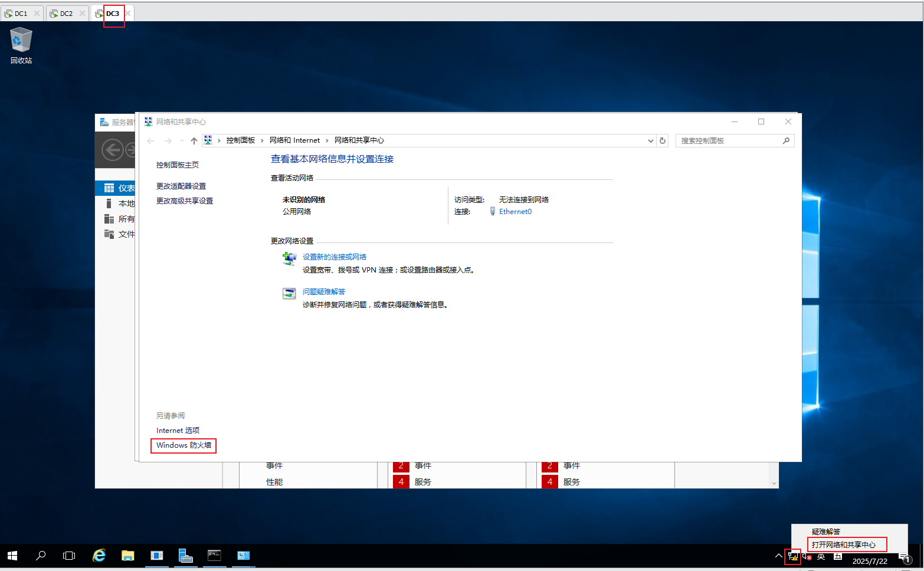Click the network tray icon
Viewport: 924px width, 571px height.
coord(793,556)
